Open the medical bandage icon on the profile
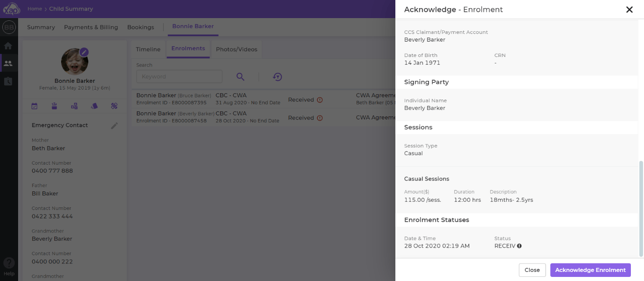The width and height of the screenshot is (644, 281). click(x=114, y=105)
